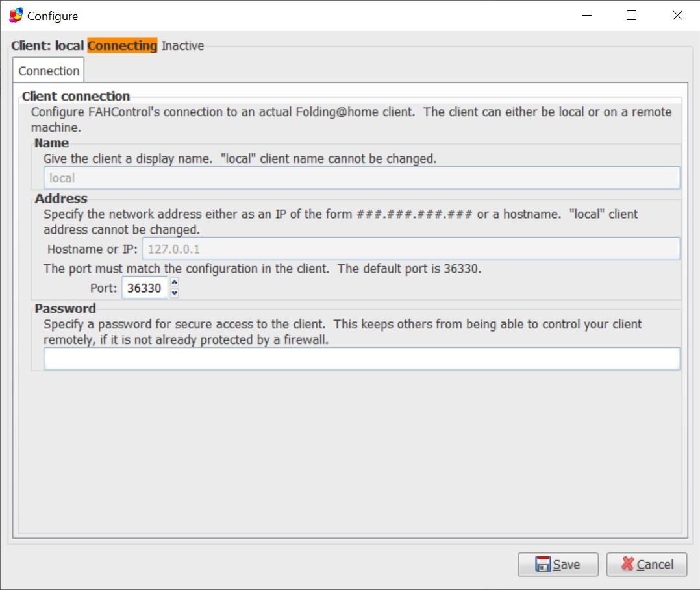
Task: Click the Client connection group title
Action: (x=76, y=96)
